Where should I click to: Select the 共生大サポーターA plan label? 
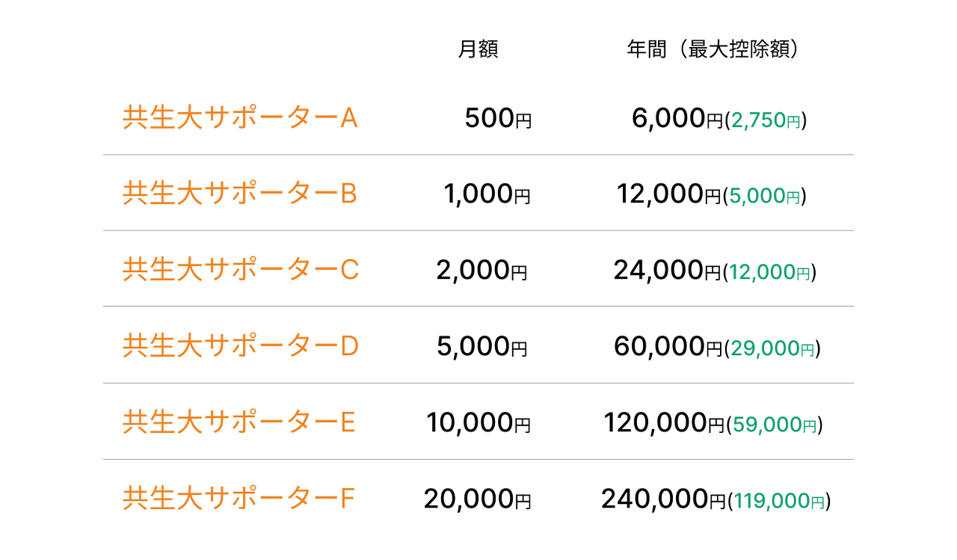(x=240, y=118)
